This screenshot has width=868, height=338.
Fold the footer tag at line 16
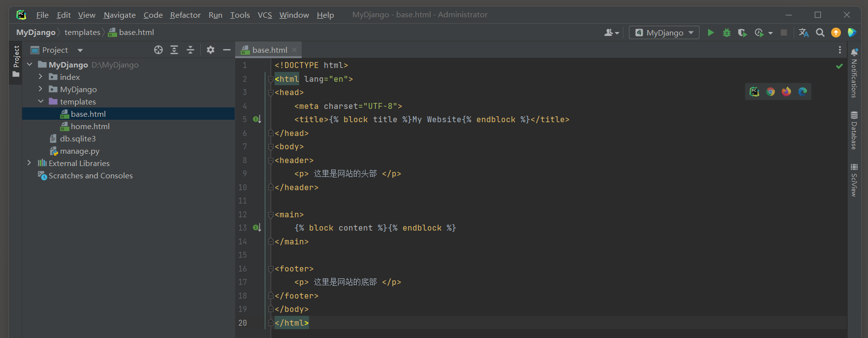pos(271,269)
